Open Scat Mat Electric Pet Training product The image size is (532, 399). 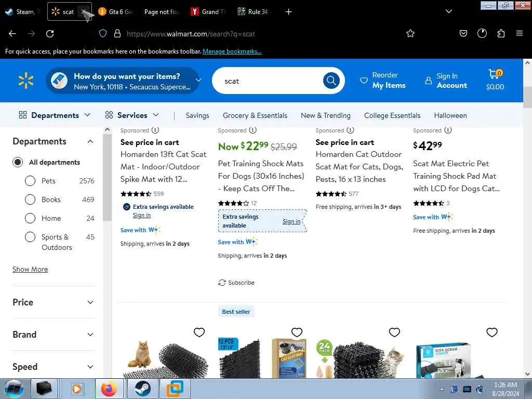456,176
